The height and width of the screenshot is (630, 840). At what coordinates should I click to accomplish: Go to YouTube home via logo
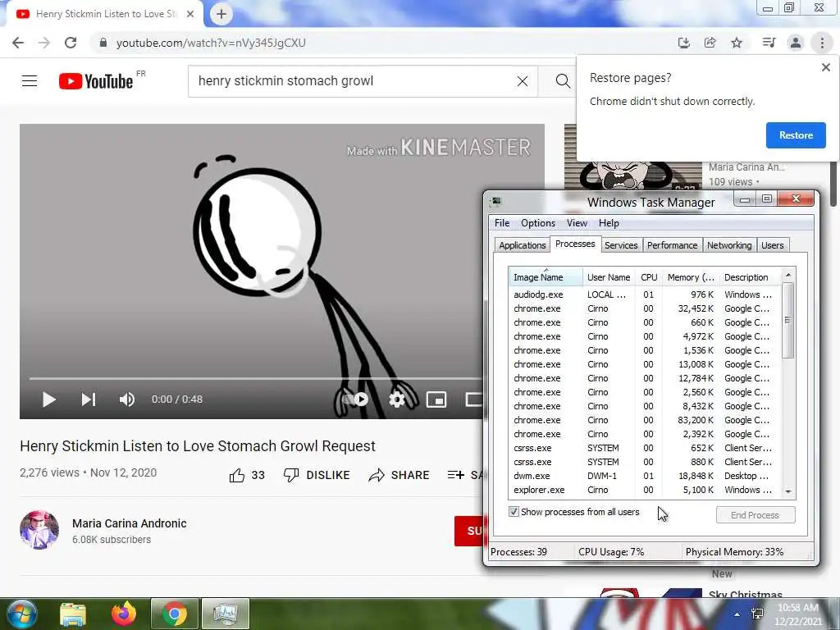(x=96, y=81)
